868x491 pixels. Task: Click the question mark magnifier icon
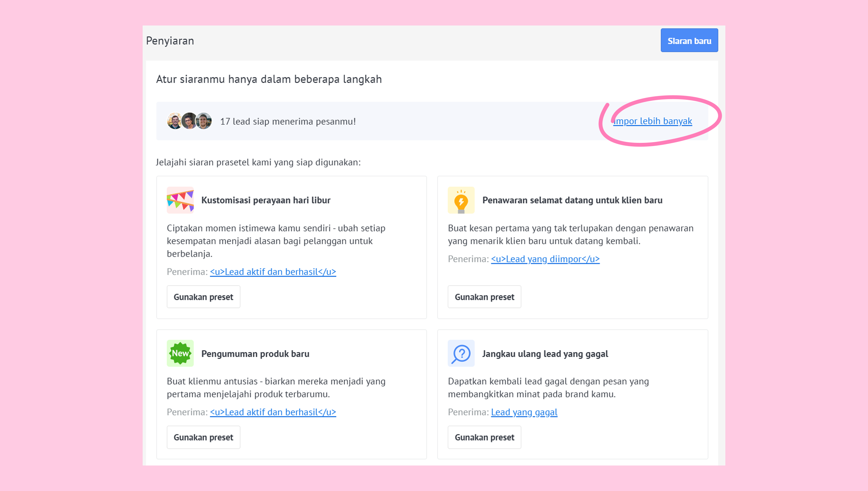[x=461, y=353]
